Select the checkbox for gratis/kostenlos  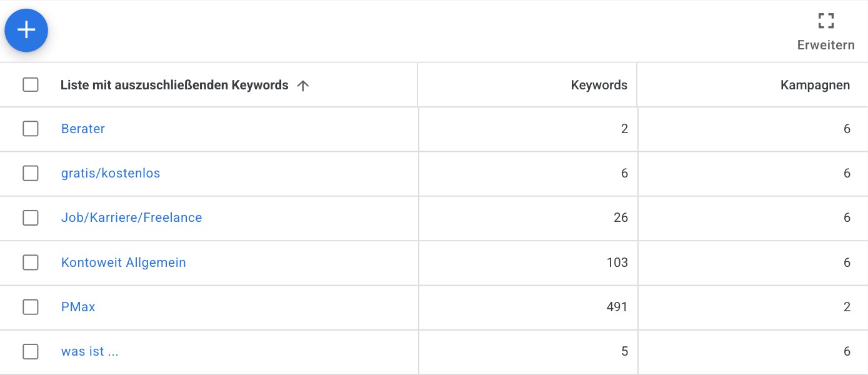tap(31, 173)
